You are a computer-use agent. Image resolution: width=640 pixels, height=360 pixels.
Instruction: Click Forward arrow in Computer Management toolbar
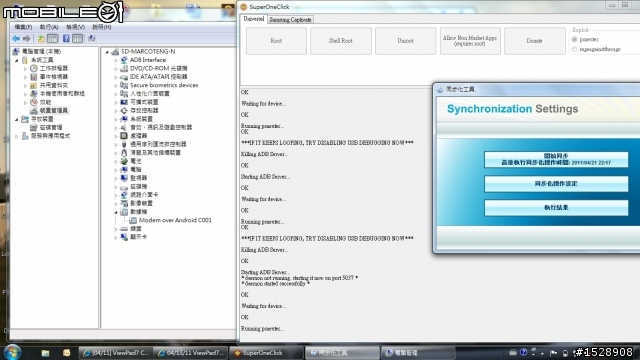[x=27, y=38]
